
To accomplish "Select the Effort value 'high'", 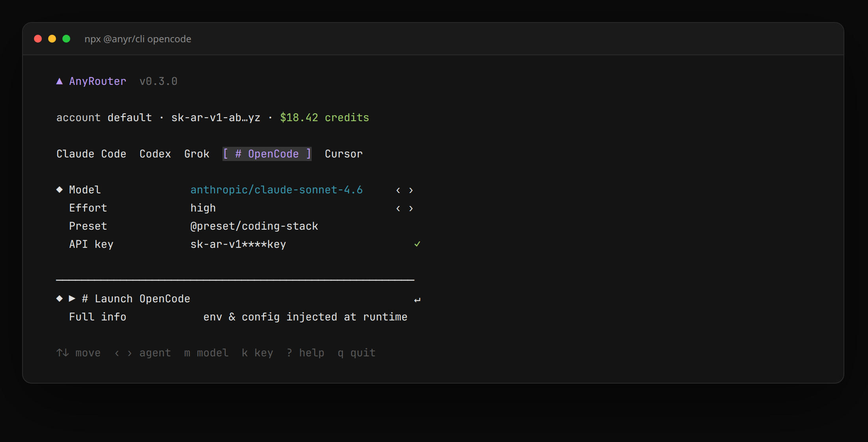I will coord(203,208).
